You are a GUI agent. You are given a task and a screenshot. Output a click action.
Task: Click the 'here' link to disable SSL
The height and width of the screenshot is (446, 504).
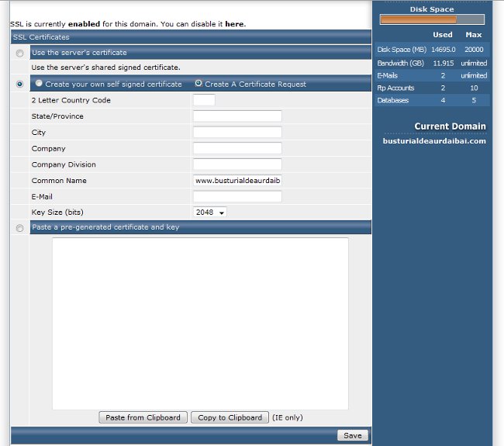(234, 24)
